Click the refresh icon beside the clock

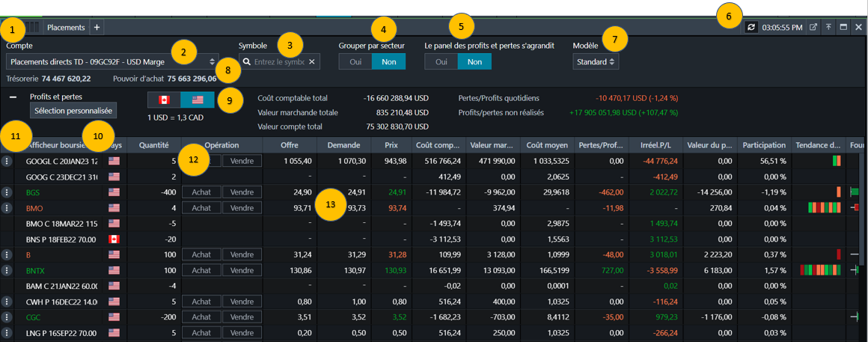751,27
